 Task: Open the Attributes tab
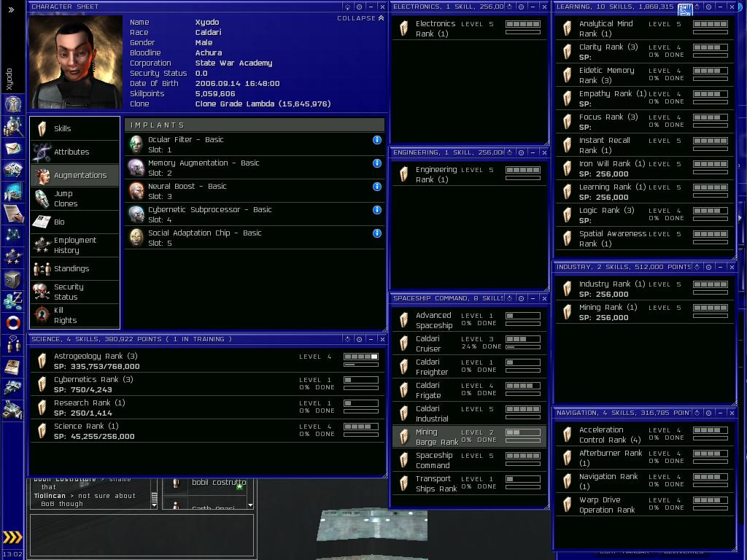[x=75, y=152]
